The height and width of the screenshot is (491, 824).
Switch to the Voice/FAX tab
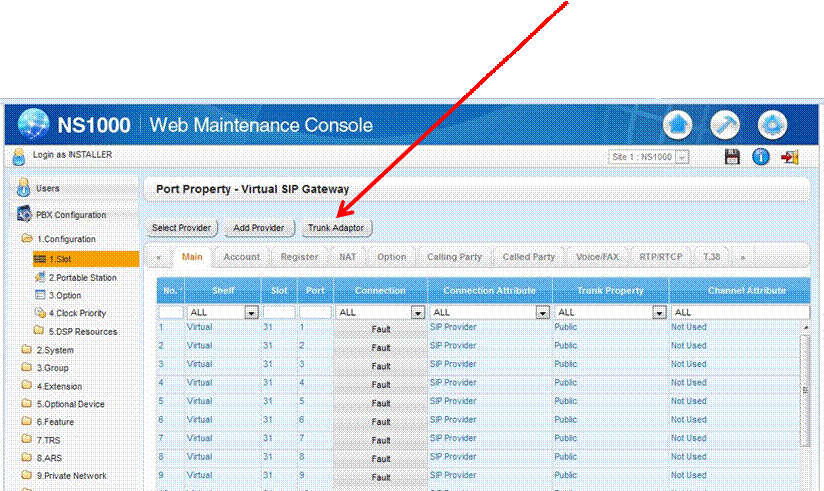click(x=596, y=257)
